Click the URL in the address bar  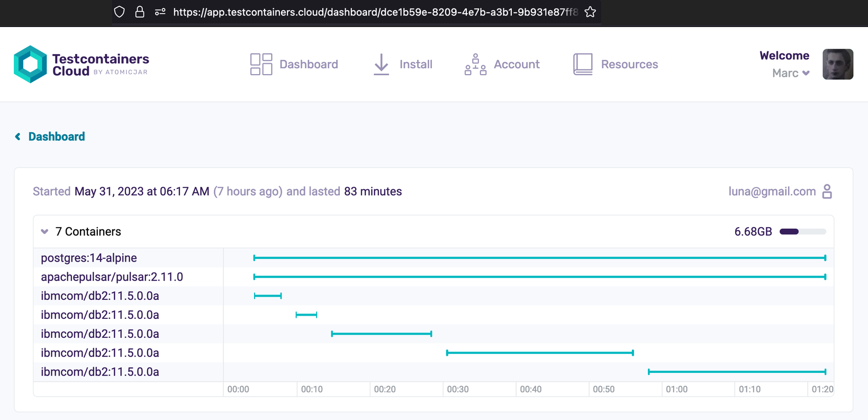tap(375, 12)
